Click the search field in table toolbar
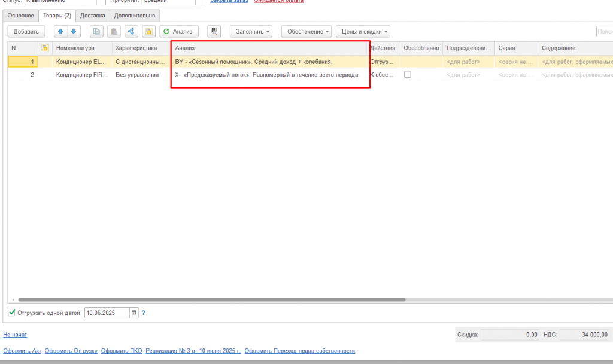The width and height of the screenshot is (613, 364). [x=605, y=31]
